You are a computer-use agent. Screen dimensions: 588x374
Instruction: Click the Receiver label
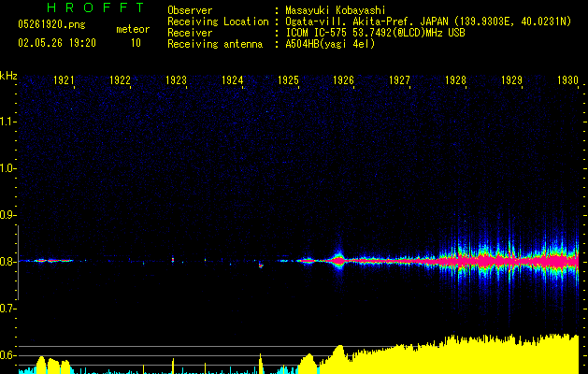pyautogui.click(x=190, y=33)
